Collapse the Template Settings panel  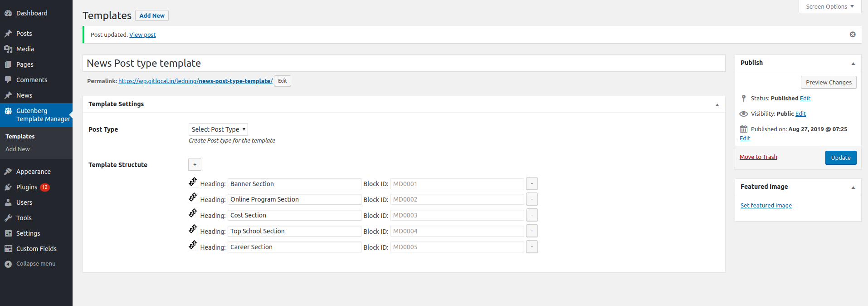pyautogui.click(x=717, y=104)
